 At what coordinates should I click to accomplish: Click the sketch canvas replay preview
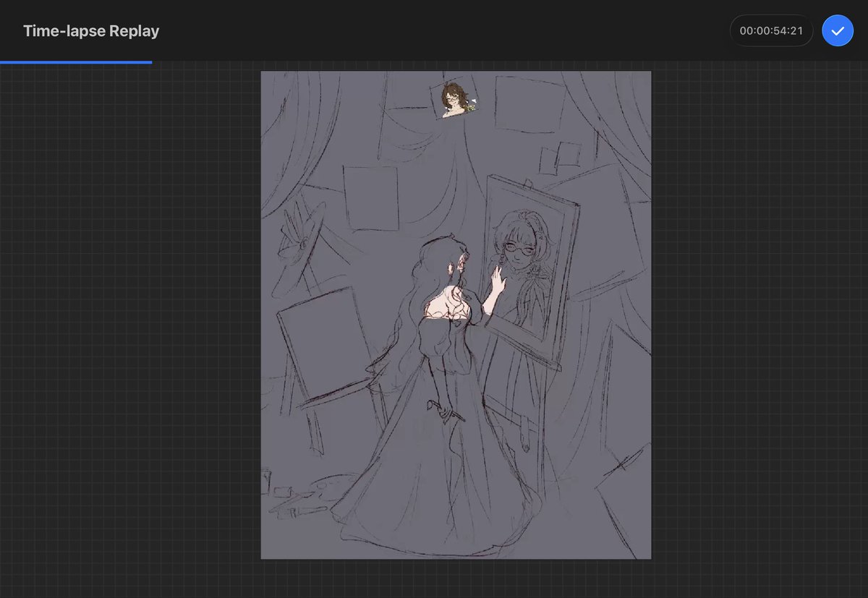456,315
